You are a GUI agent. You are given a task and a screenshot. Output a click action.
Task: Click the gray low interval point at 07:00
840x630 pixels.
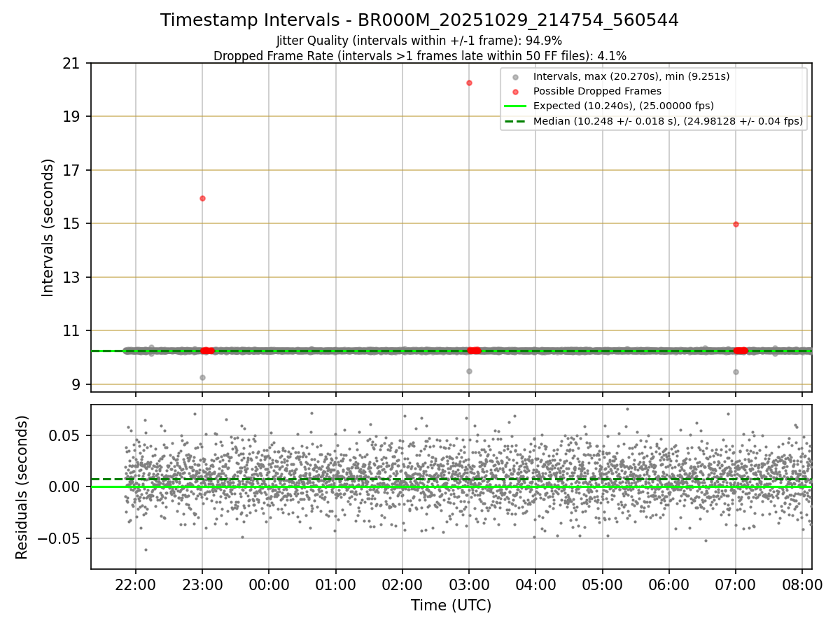click(x=736, y=372)
